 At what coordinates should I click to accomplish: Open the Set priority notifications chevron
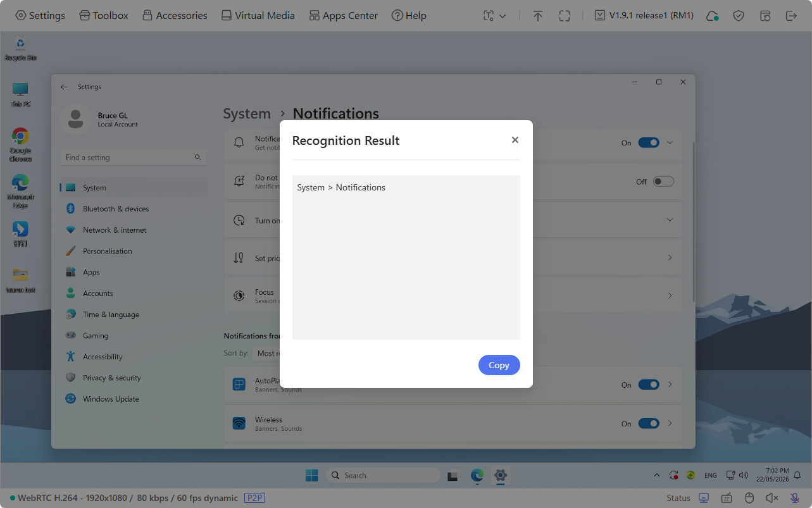(670, 257)
